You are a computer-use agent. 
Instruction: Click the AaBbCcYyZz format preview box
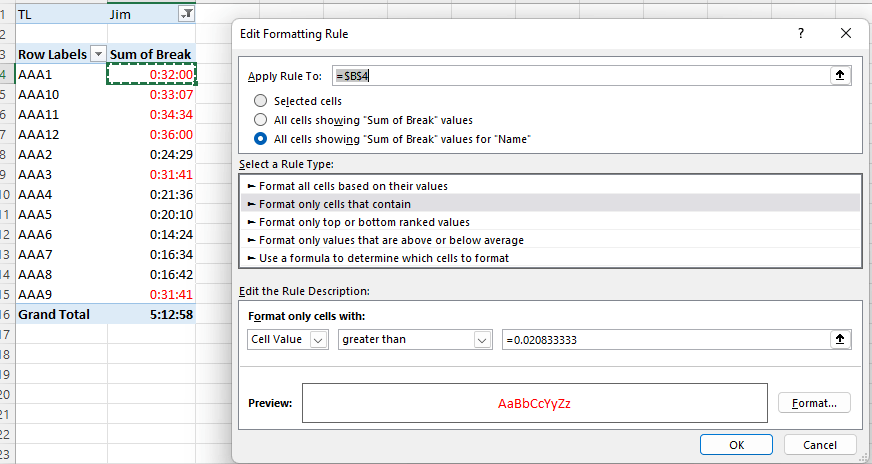click(534, 403)
